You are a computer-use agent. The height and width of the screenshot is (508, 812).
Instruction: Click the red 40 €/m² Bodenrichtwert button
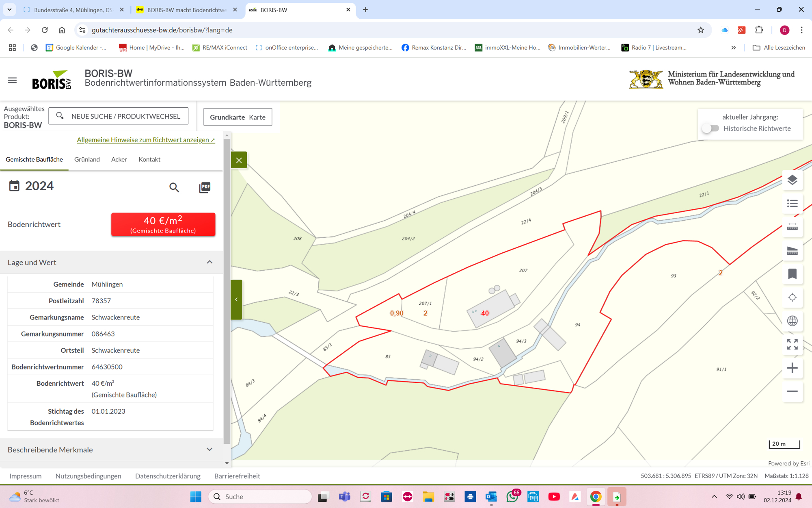pyautogui.click(x=163, y=224)
